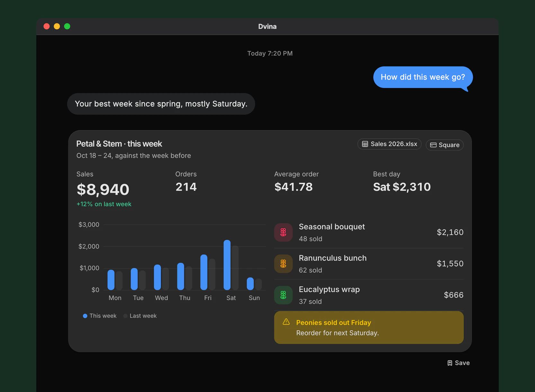Toggle the Last week legend series
The width and height of the screenshot is (535, 392).
[140, 316]
